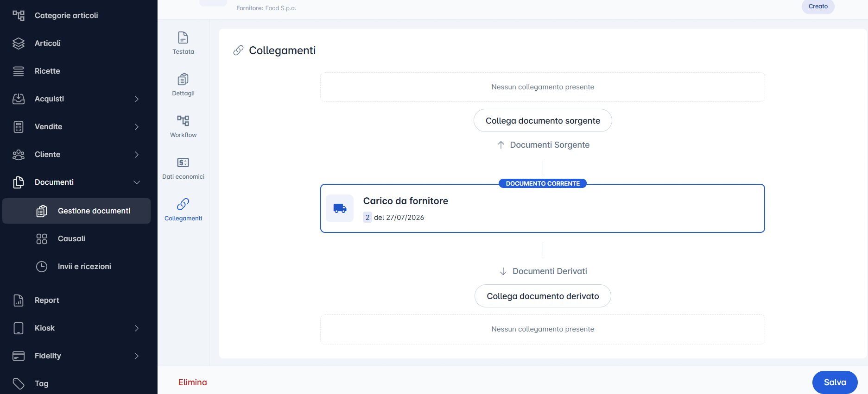Click the Tag menu label
This screenshot has height=394, width=868.
point(41,383)
